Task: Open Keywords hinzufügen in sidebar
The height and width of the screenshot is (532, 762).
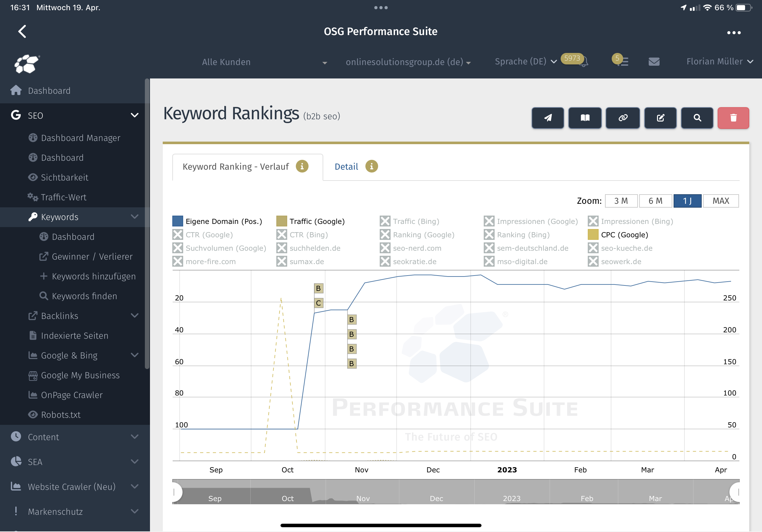Action: click(x=72, y=276)
